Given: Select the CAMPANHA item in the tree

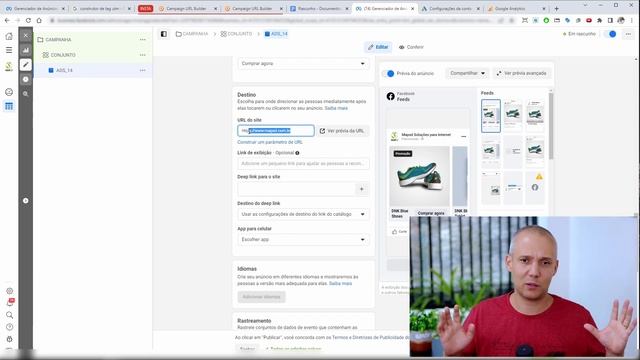Looking at the screenshot, I should (x=58, y=40).
